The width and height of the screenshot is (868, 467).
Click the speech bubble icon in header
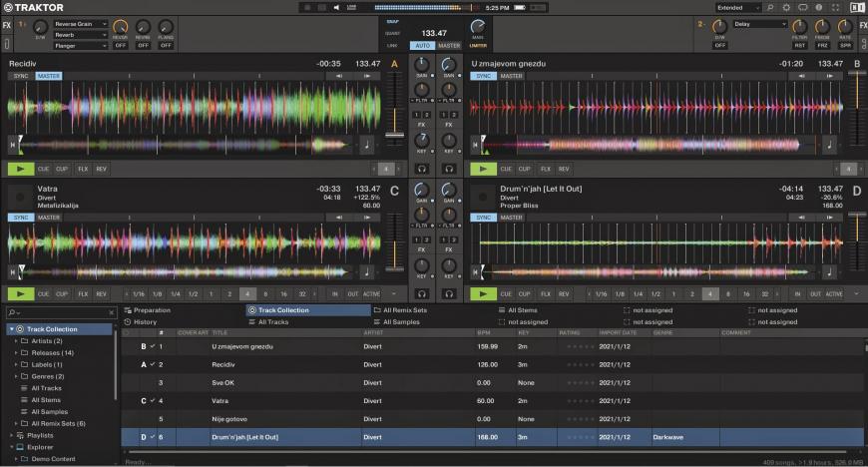point(803,8)
